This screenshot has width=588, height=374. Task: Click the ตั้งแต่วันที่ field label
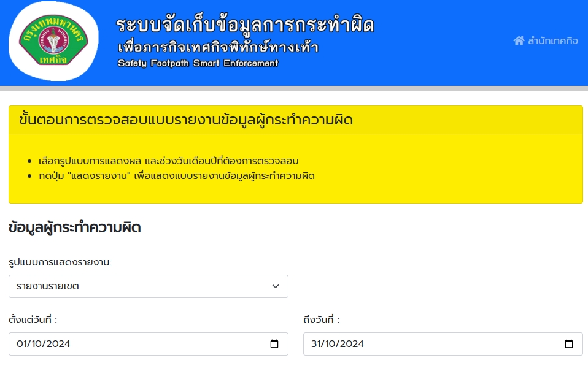33,320
